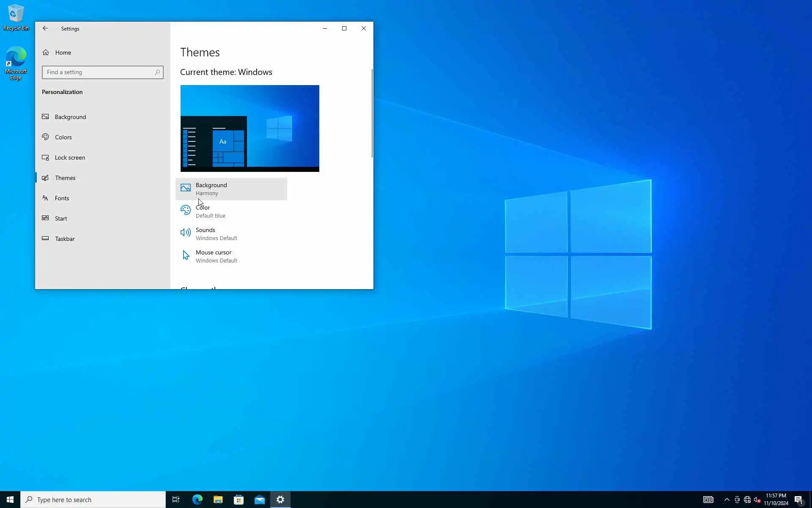Open Microsoft Edge from the taskbar
This screenshot has width=812, height=508.
click(197, 500)
